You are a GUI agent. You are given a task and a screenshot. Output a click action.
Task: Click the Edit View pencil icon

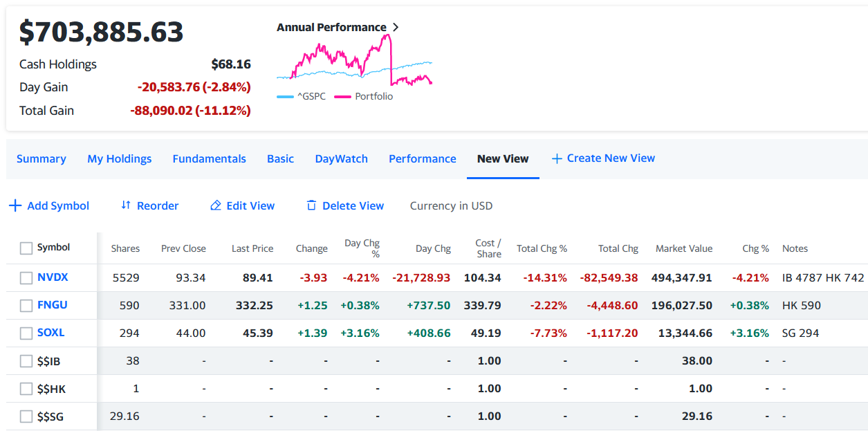coord(216,205)
